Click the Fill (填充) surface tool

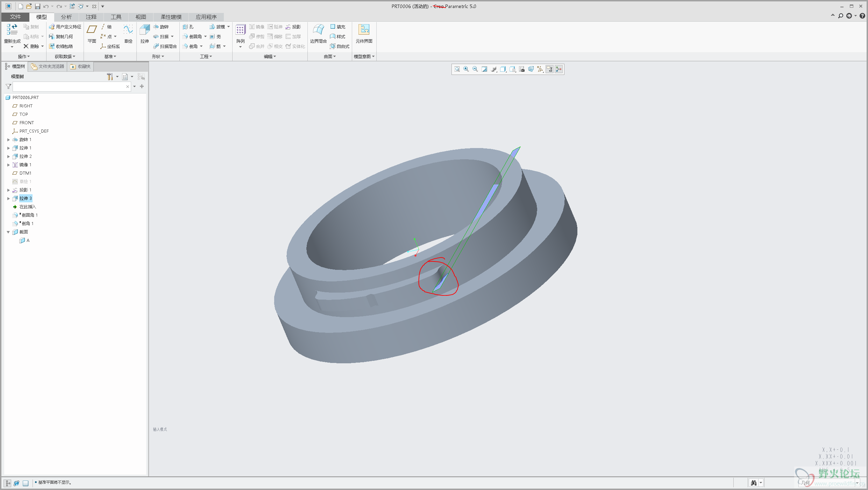337,27
